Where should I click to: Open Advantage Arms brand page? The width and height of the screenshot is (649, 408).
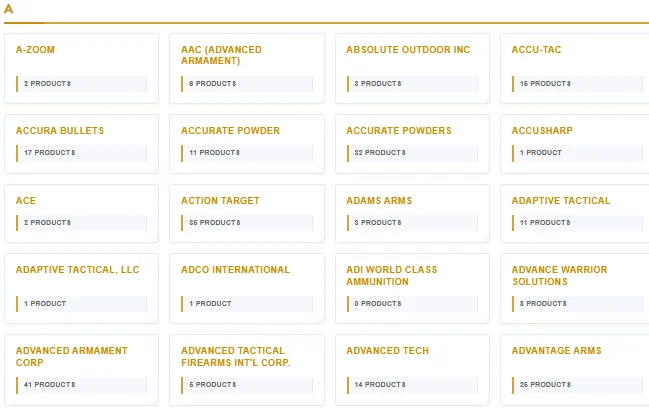coord(556,351)
